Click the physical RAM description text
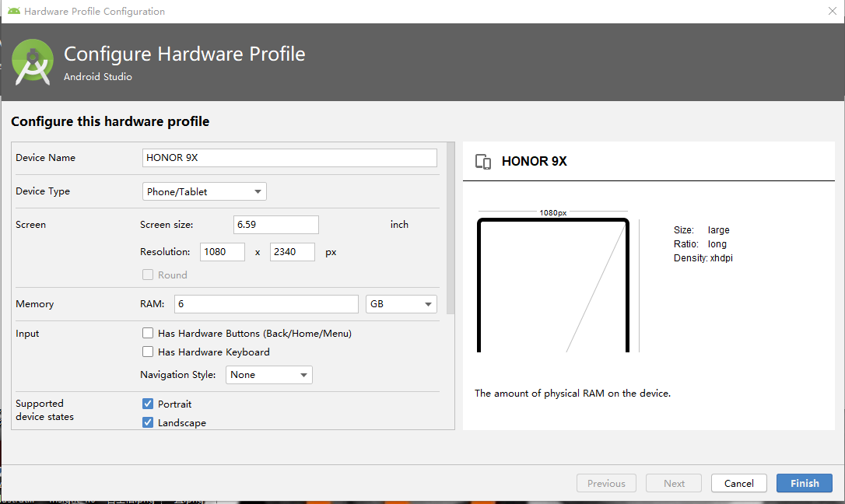Viewport: 845px width, 504px height. (573, 393)
